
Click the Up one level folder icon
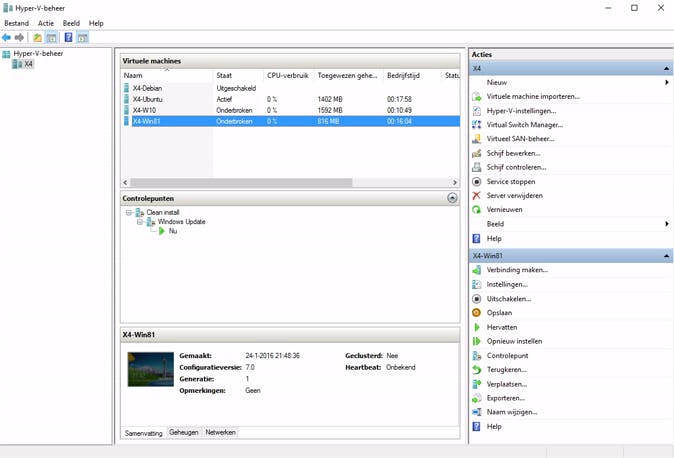[37, 38]
